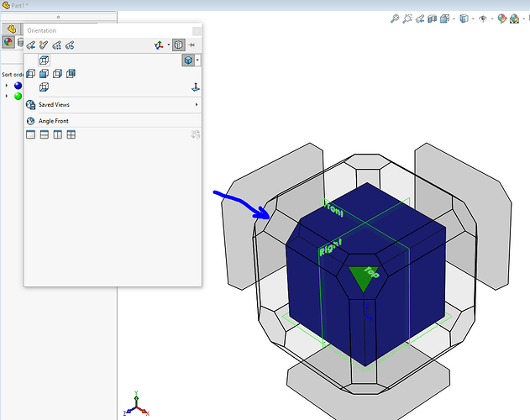Open the isometric view type dropdown
The image size is (530, 420).
pos(197,60)
